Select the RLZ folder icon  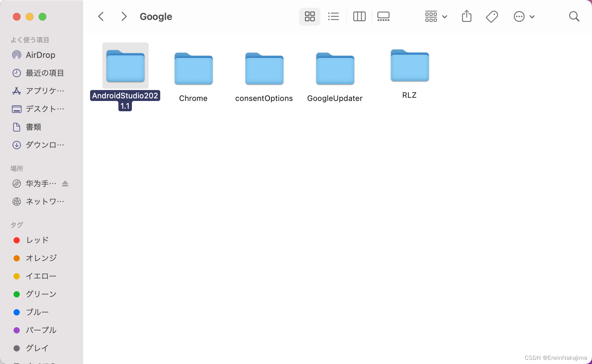pos(410,65)
